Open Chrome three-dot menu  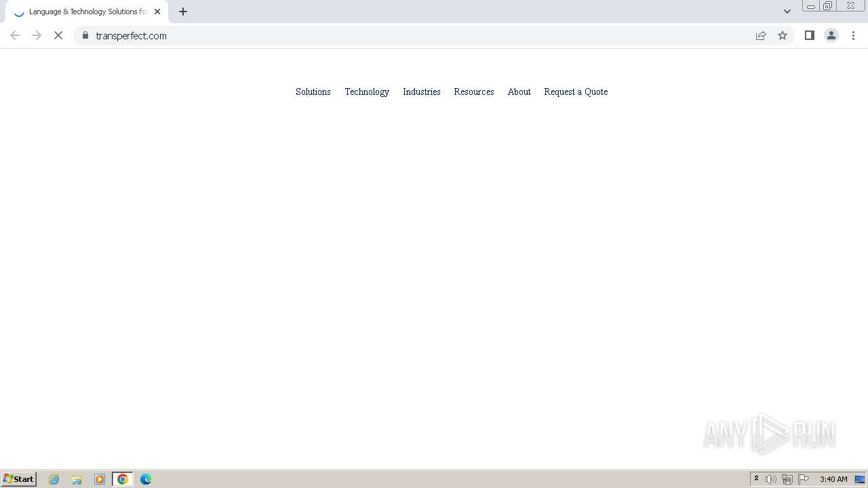(x=853, y=35)
